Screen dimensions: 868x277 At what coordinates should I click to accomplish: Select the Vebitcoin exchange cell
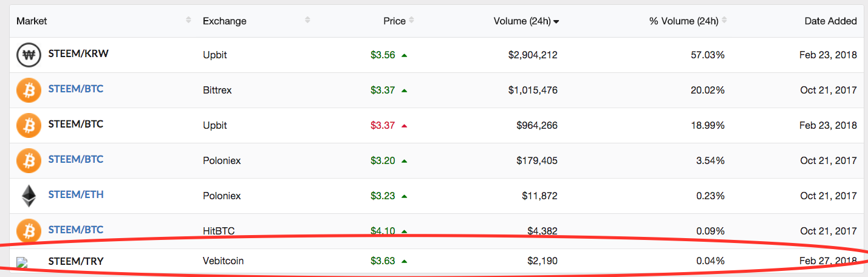[x=224, y=261]
